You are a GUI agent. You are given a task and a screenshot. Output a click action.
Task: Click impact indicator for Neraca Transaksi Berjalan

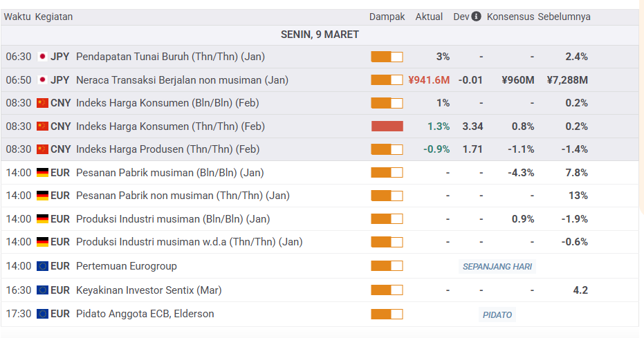click(387, 80)
